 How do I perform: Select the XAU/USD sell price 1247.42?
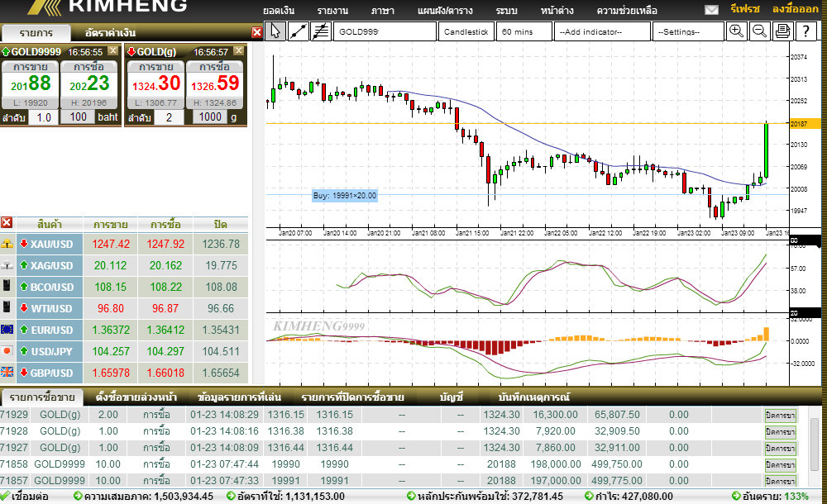coord(111,244)
